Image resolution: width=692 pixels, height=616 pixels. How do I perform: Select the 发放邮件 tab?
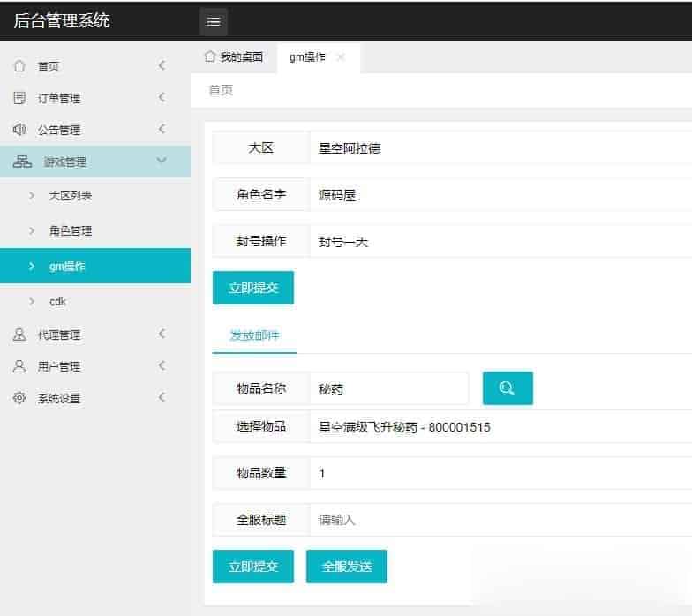(x=254, y=335)
